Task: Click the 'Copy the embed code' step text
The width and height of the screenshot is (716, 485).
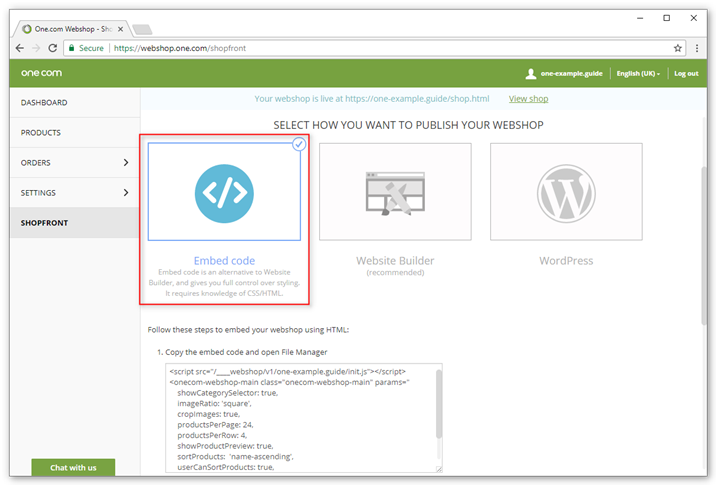Action: [x=246, y=352]
